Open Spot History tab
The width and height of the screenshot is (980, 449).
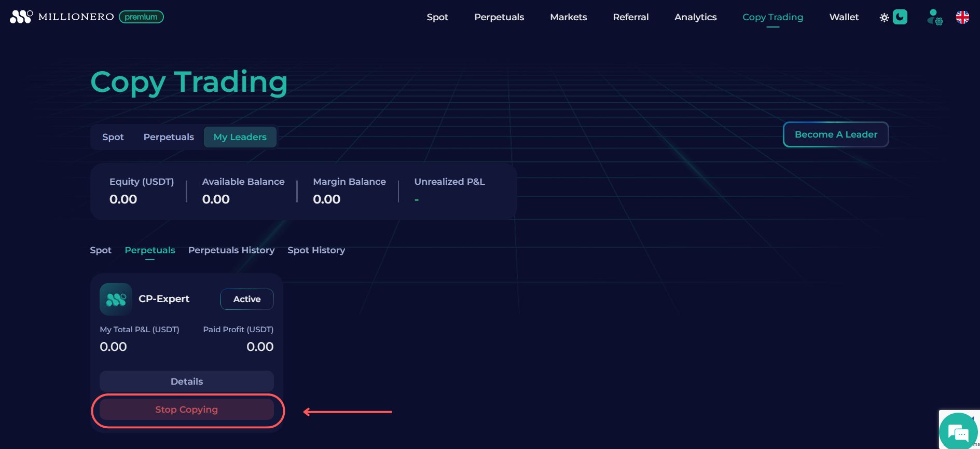click(x=316, y=250)
